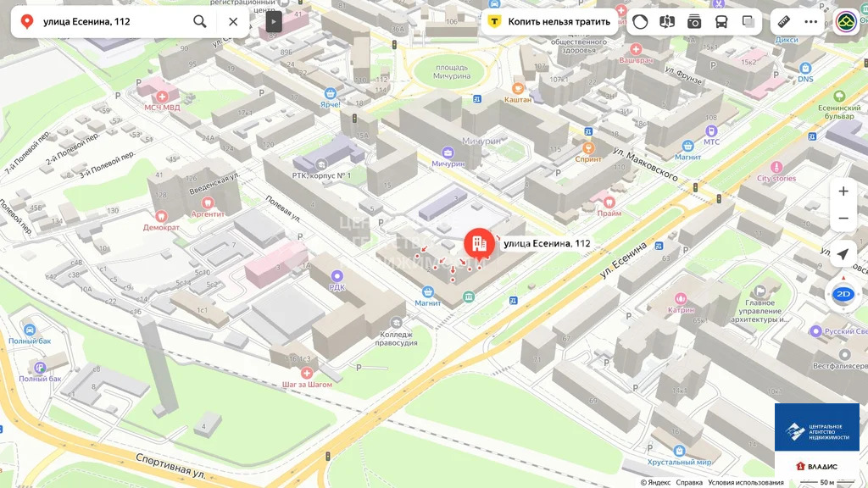Click the площадь Мичурина label
Screen dimensions: 868x488
pyautogui.click(x=452, y=71)
